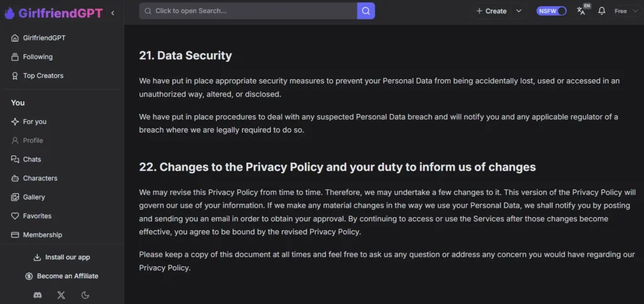
Task: Click the Install our app download icon
Action: pyautogui.click(x=37, y=257)
